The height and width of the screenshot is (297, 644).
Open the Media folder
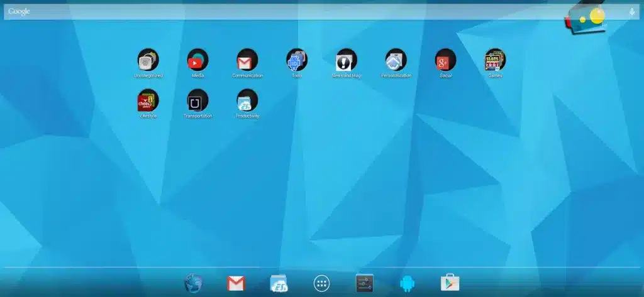(197, 60)
